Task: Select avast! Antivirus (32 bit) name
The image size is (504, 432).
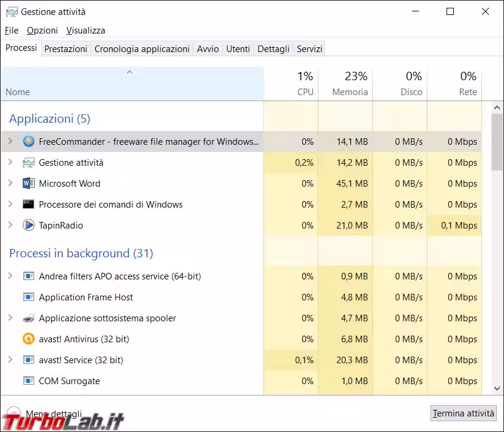Action: click(x=84, y=339)
